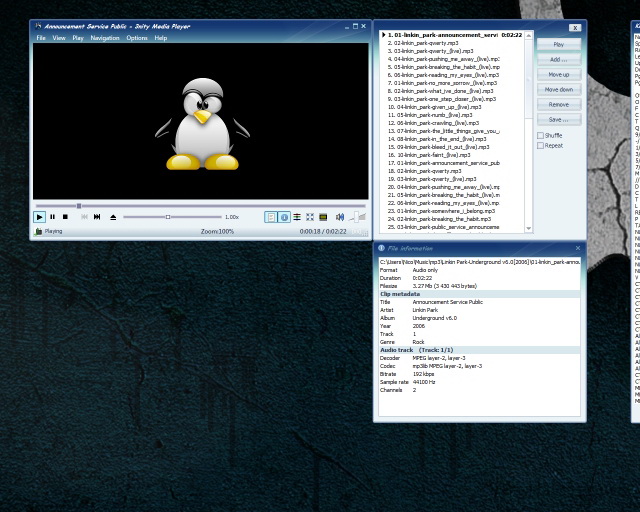640x512 pixels.
Task: Click the playback speed slider handle
Action: tap(168, 217)
